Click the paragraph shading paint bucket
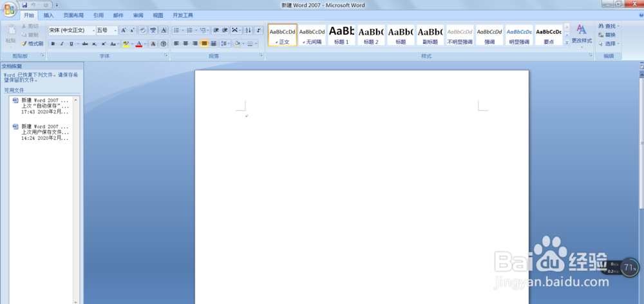 (x=236, y=44)
